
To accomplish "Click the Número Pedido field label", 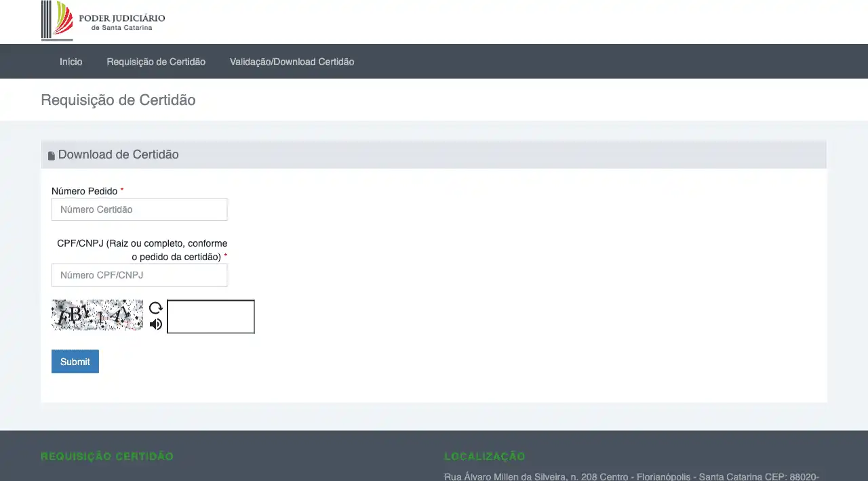I will pos(85,191).
